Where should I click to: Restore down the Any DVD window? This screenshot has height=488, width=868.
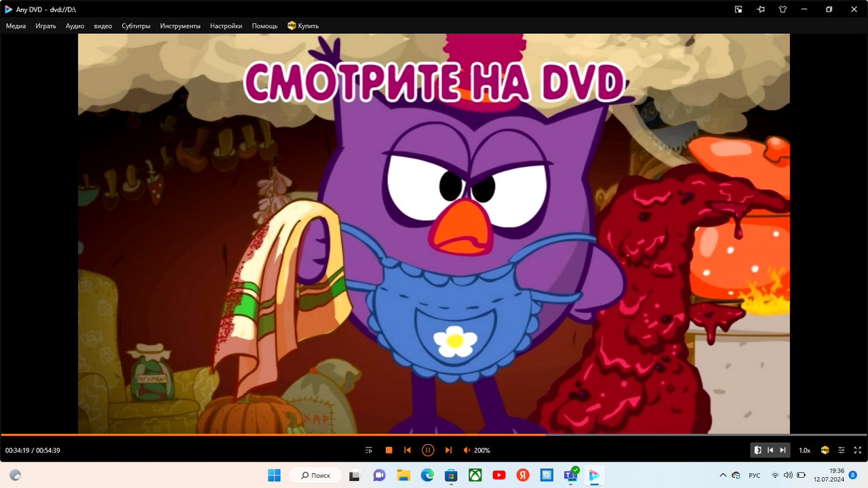point(829,9)
